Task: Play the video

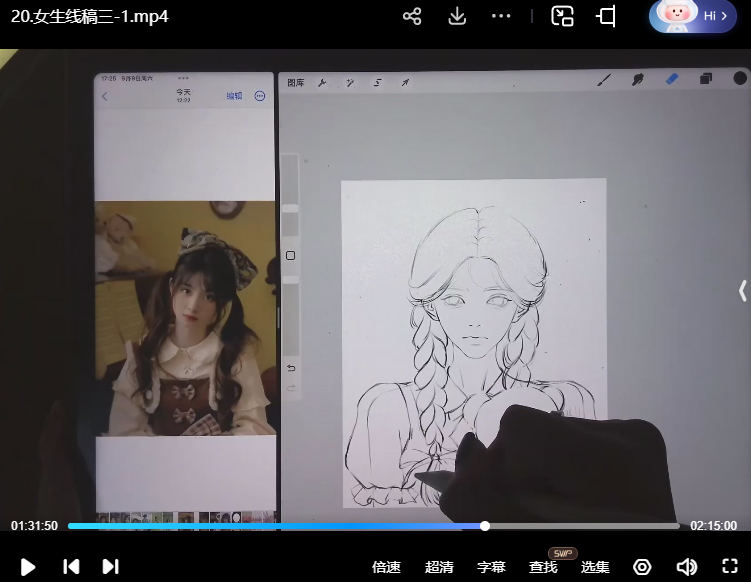Action: [x=28, y=567]
